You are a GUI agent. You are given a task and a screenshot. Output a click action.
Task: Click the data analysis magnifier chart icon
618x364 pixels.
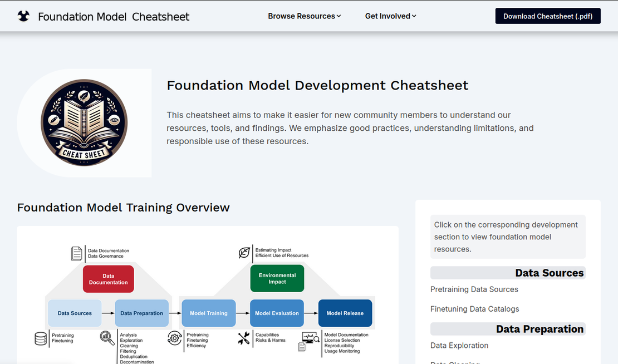click(106, 337)
